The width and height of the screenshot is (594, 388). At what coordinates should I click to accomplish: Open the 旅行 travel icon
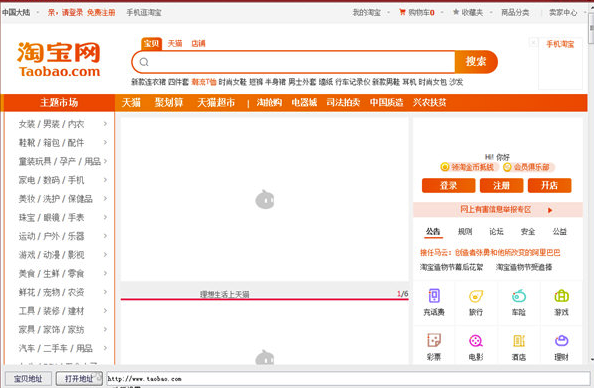pyautogui.click(x=476, y=296)
